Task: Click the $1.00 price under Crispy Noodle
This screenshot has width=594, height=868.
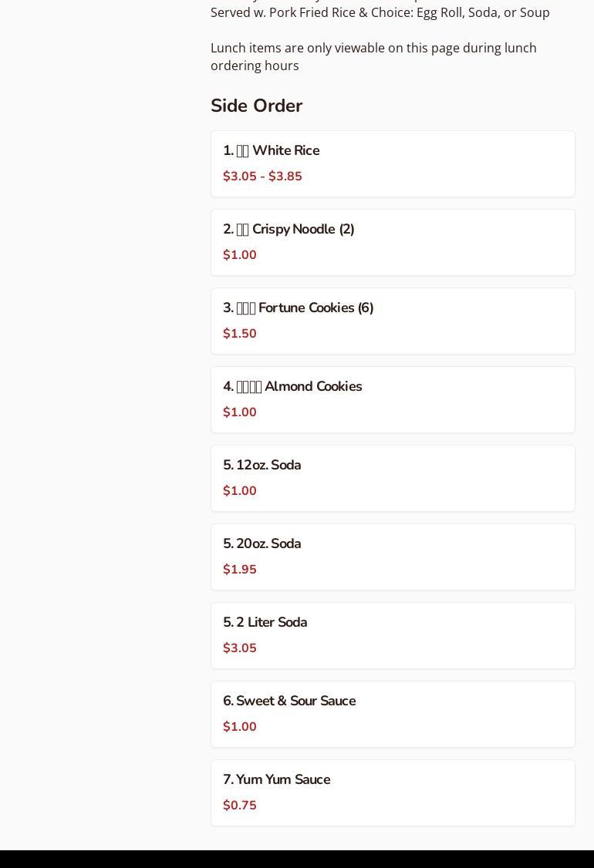Action: [240, 255]
